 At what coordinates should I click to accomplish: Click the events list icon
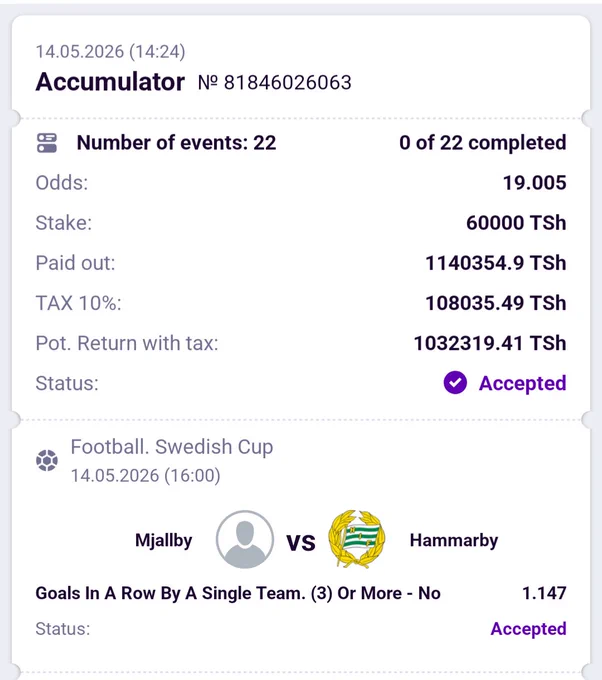pos(47,143)
